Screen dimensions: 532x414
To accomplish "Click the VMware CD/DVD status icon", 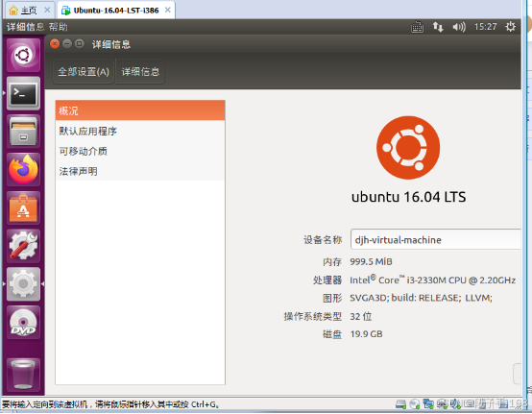I will [x=415, y=403].
